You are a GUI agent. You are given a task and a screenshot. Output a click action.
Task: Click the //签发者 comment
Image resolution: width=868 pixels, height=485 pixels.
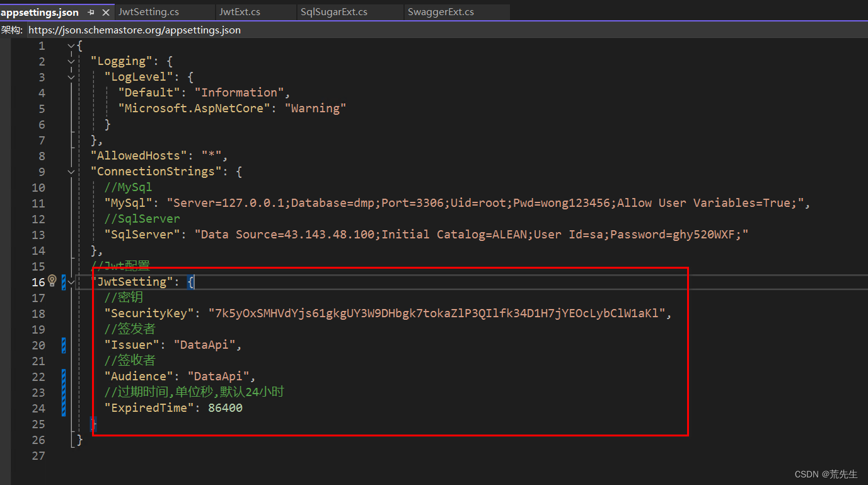(130, 329)
